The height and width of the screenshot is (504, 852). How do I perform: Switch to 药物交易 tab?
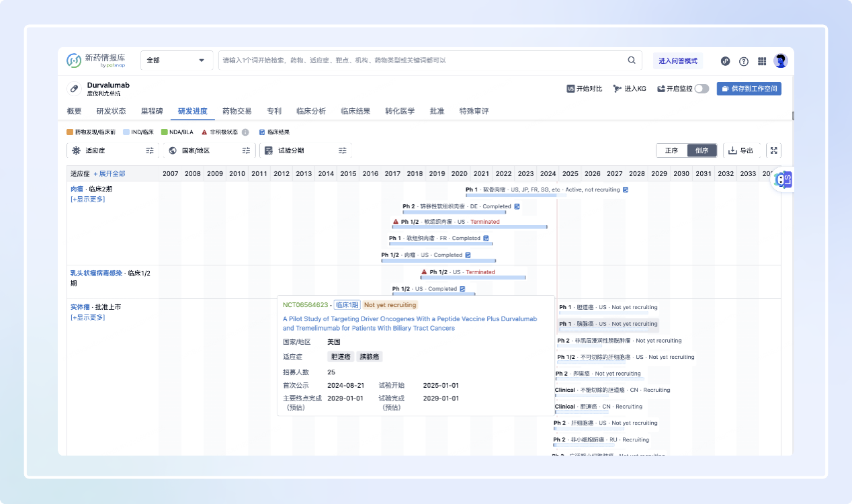click(237, 111)
